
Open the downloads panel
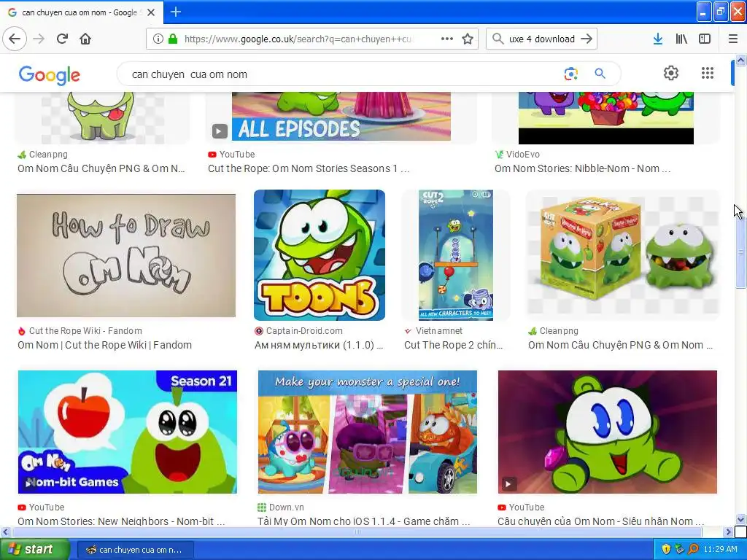(657, 39)
